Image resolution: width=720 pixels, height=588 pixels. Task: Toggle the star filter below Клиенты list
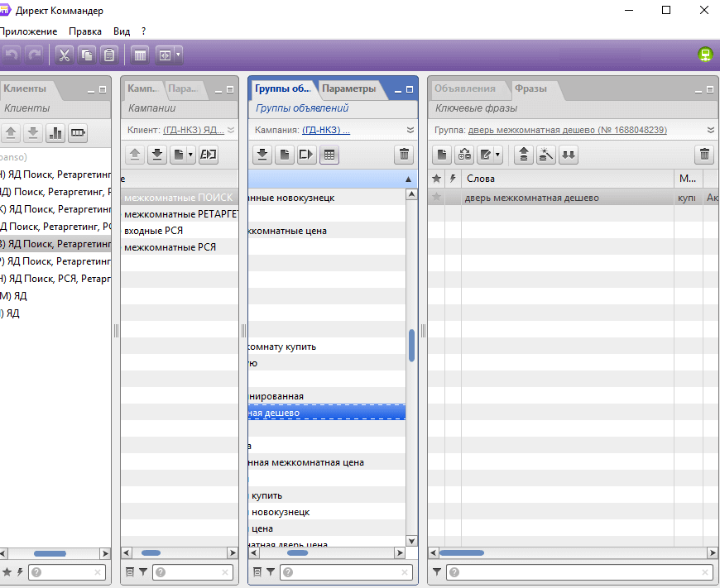click(7, 571)
